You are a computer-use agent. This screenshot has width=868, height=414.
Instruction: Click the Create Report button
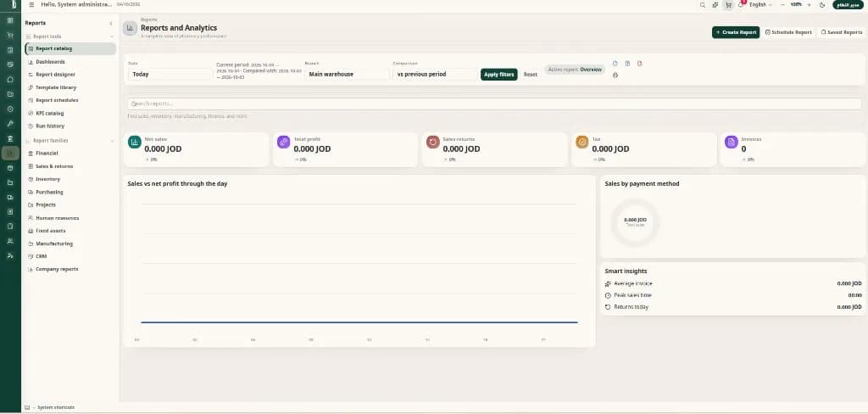pyautogui.click(x=736, y=32)
